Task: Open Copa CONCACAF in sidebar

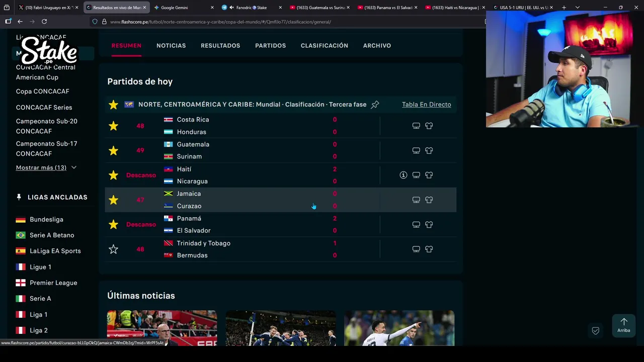Action: pyautogui.click(x=42, y=92)
